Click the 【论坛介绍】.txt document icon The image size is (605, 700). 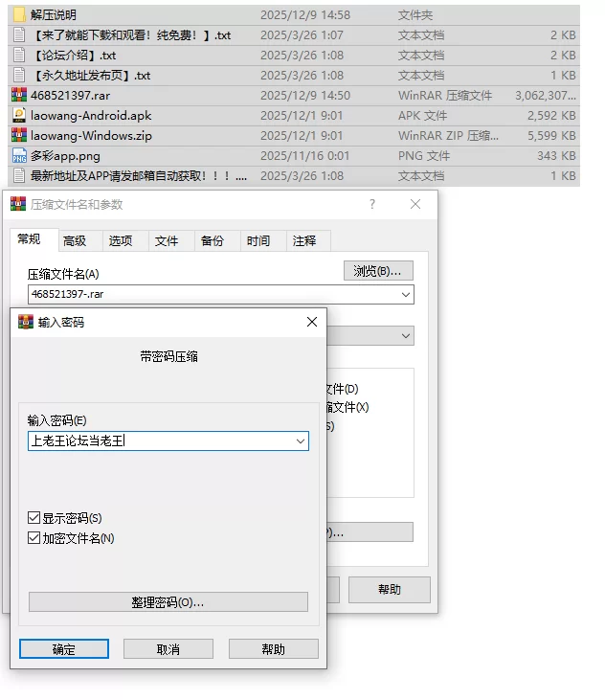[x=19, y=55]
